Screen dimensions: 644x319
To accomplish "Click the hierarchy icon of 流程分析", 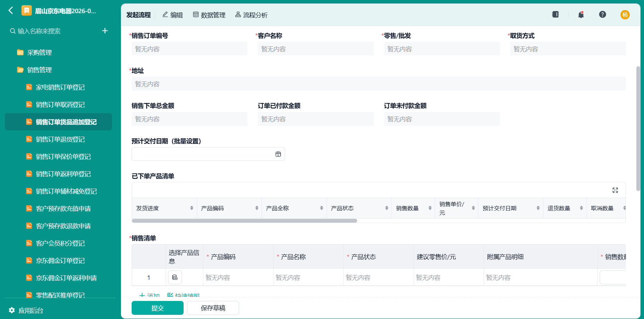I will pyautogui.click(x=238, y=14).
